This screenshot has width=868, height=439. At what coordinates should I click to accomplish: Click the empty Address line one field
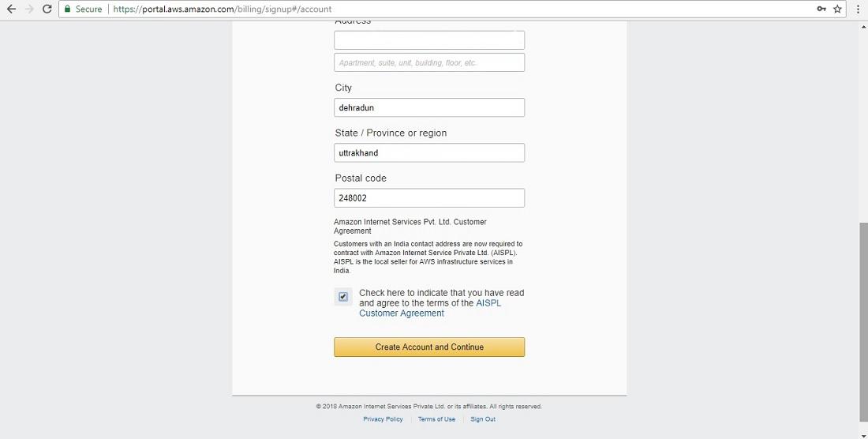pos(429,40)
